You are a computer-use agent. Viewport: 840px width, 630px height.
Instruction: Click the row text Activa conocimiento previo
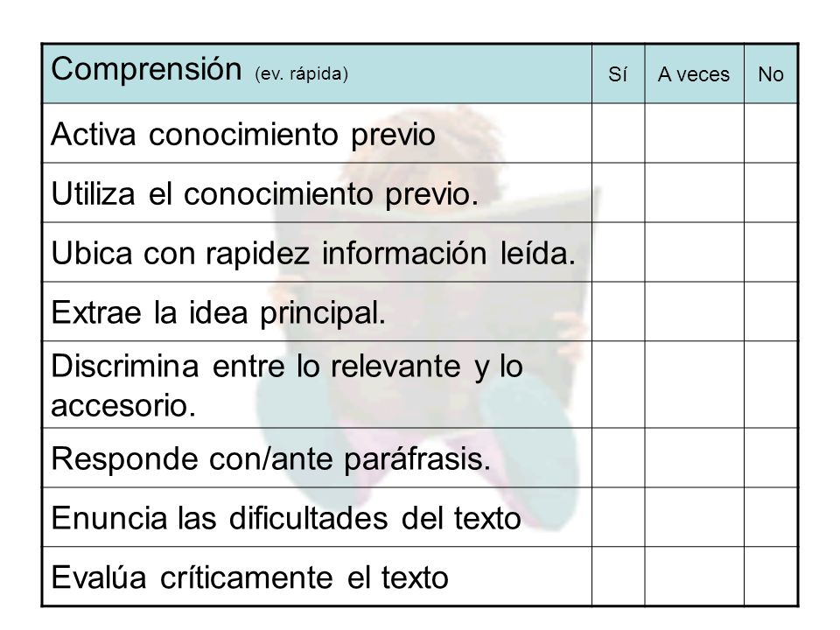pyautogui.click(x=242, y=135)
